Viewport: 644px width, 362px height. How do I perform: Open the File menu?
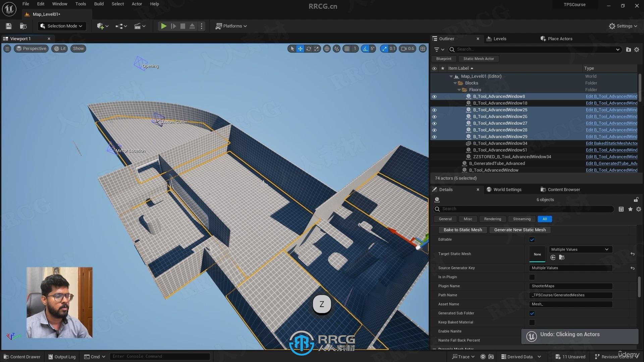[26, 4]
